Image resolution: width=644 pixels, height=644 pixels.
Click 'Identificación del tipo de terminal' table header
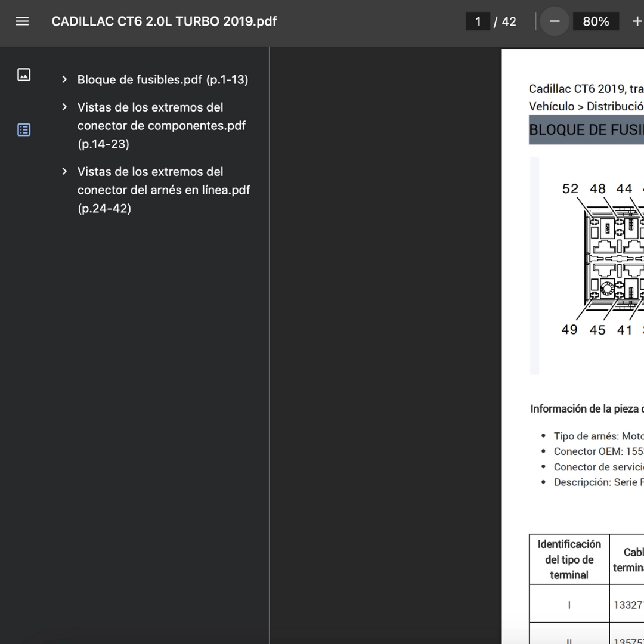coord(569,559)
